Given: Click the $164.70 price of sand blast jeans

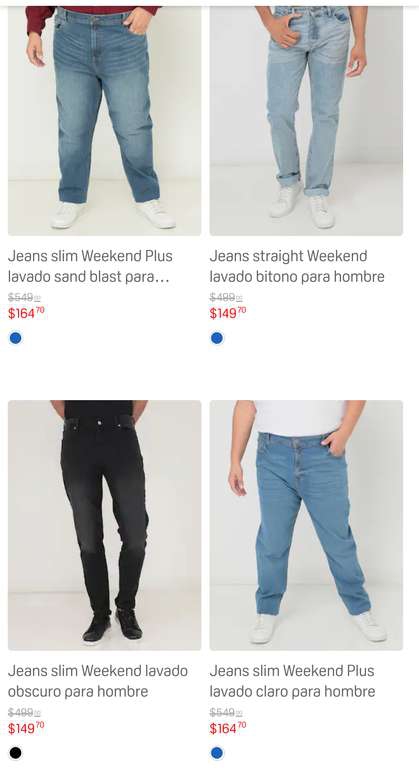Looking at the screenshot, I should 26,313.
